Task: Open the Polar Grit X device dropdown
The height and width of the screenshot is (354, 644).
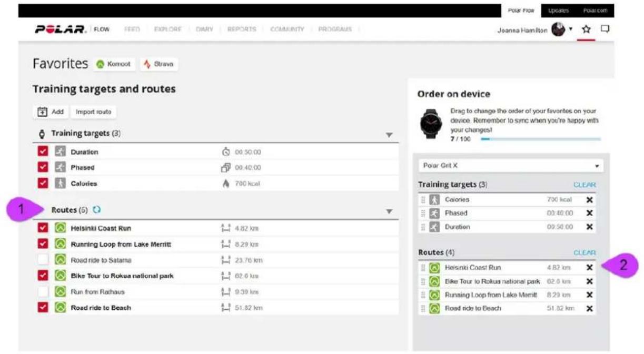Action: (x=511, y=166)
